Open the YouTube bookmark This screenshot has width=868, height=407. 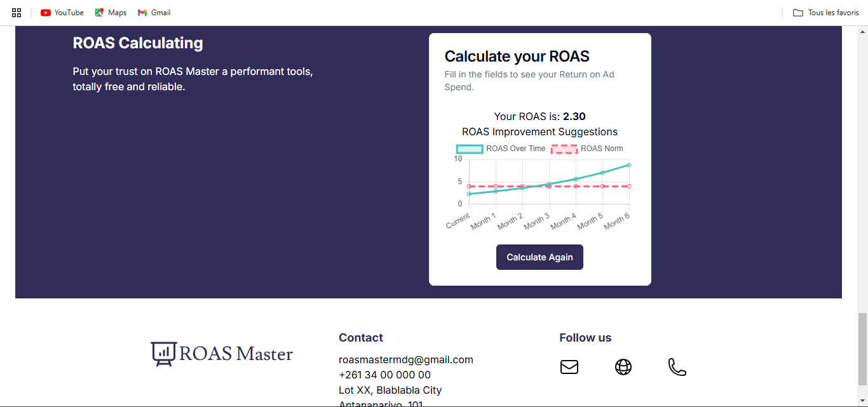point(62,13)
